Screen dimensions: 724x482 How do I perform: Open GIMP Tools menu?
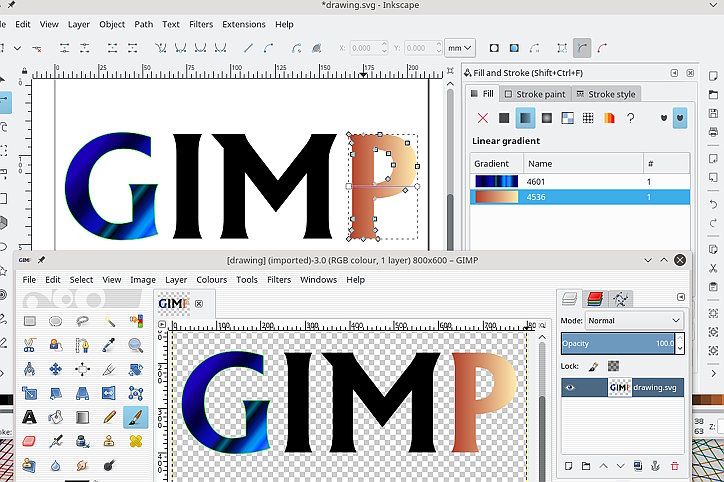247,280
